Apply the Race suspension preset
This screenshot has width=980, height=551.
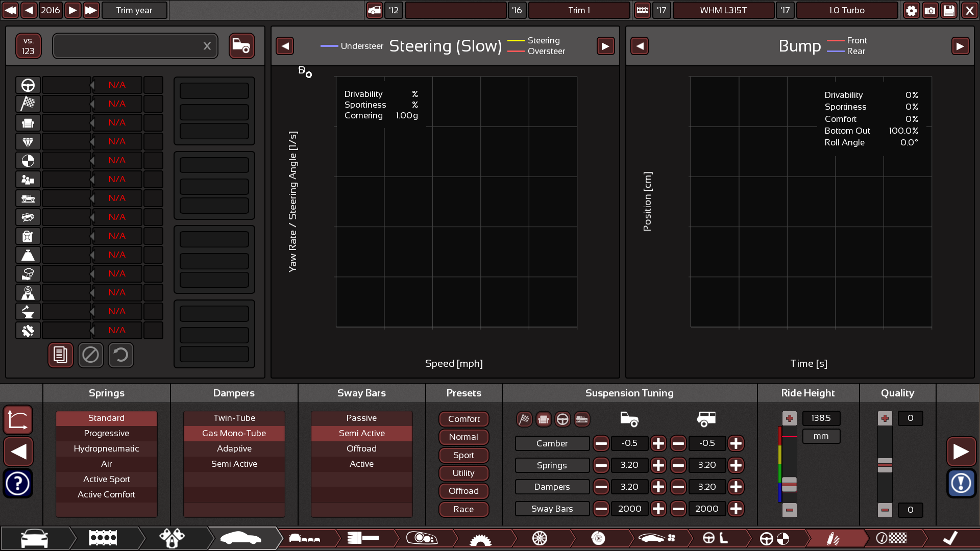tap(463, 509)
